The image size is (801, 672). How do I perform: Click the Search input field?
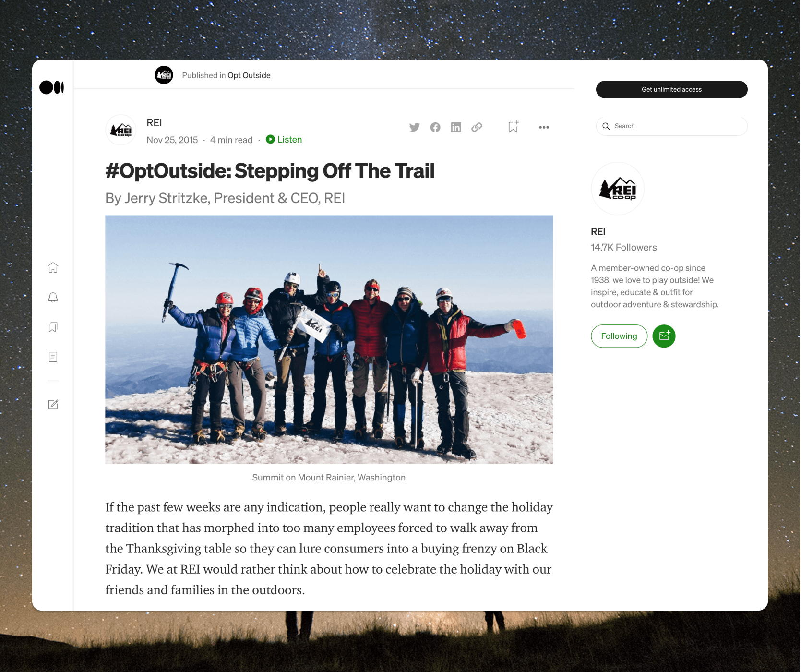click(671, 126)
